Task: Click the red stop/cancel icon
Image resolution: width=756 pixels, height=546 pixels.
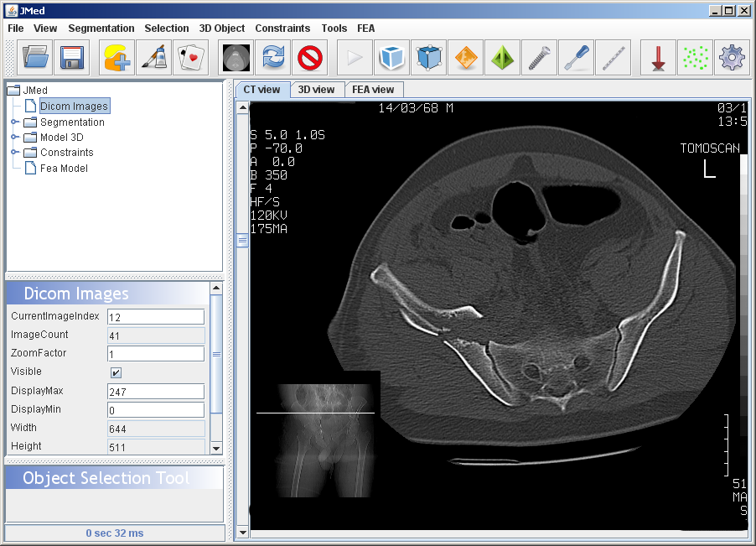Action: [x=310, y=58]
